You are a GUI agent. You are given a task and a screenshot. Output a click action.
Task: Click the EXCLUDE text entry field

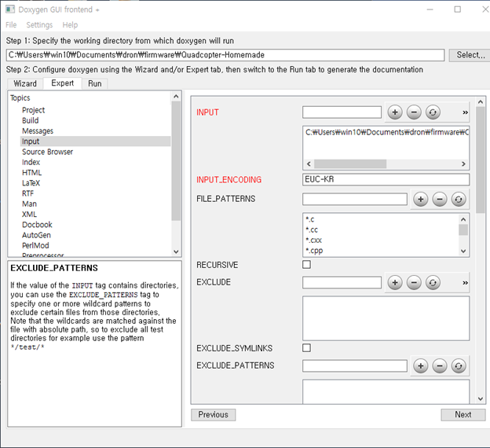click(x=342, y=282)
